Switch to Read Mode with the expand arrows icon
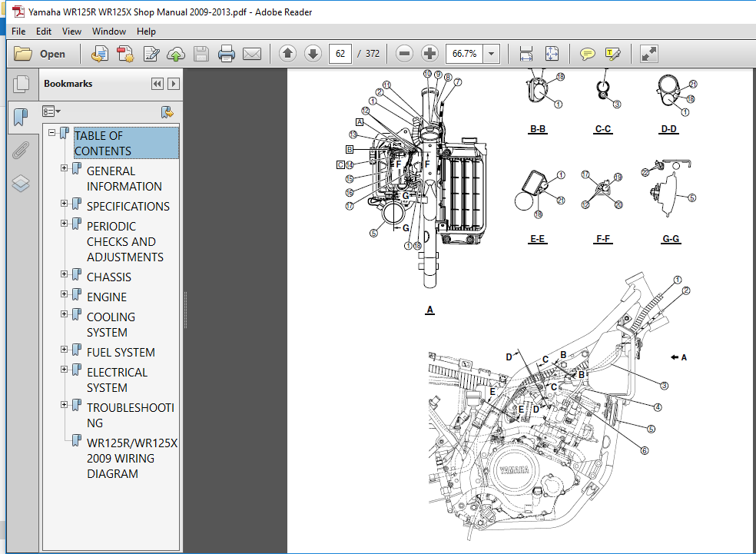The image size is (756, 554). pyautogui.click(x=649, y=54)
